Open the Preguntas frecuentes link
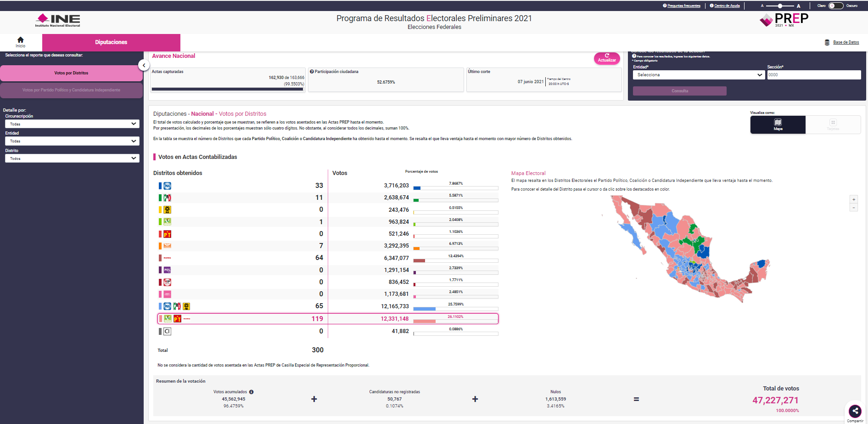The image size is (868, 424). (x=684, y=6)
